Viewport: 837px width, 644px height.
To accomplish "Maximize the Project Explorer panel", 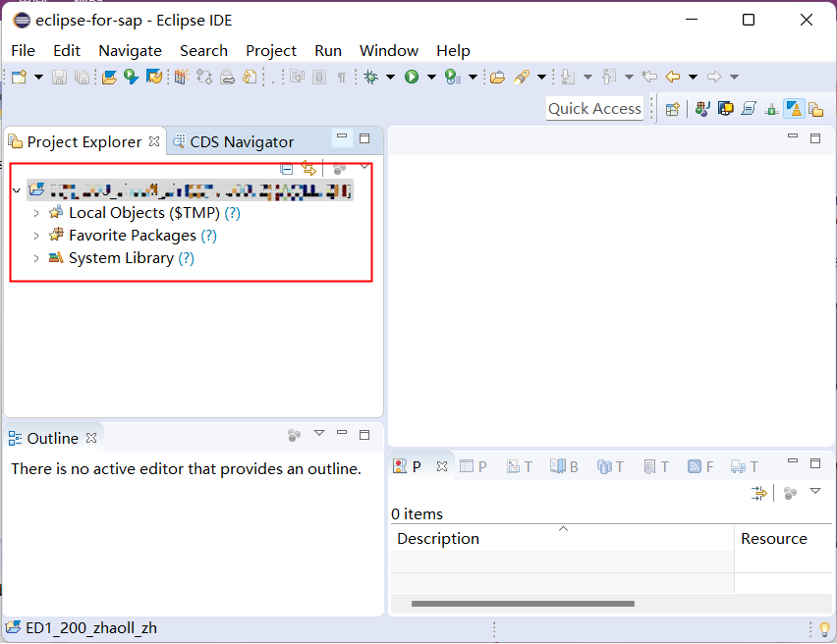I will coord(364,138).
